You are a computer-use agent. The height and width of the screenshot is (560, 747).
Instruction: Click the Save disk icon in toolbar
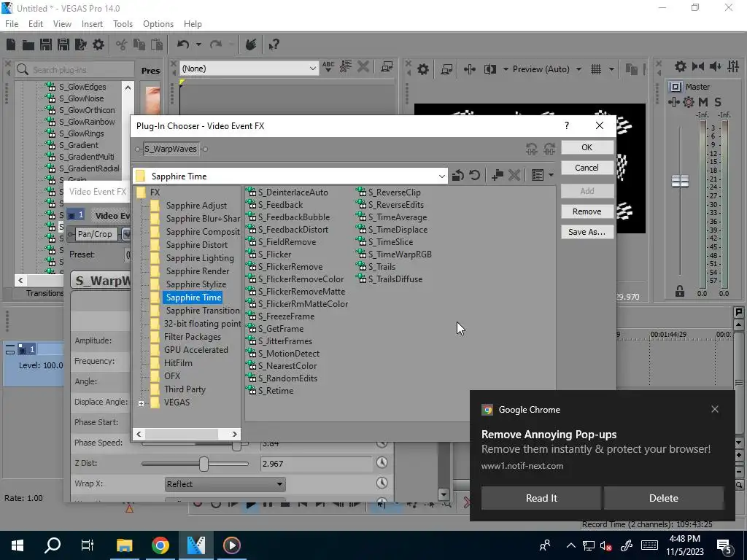pyautogui.click(x=46, y=44)
